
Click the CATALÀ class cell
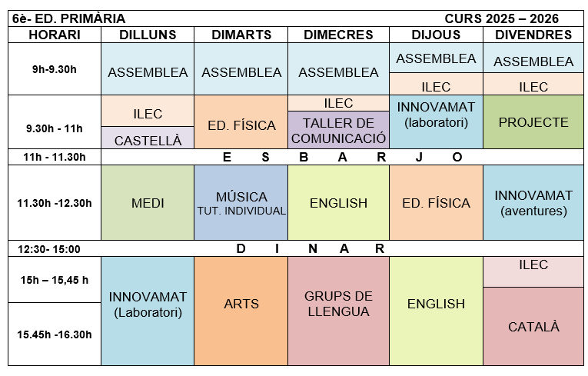(x=533, y=327)
